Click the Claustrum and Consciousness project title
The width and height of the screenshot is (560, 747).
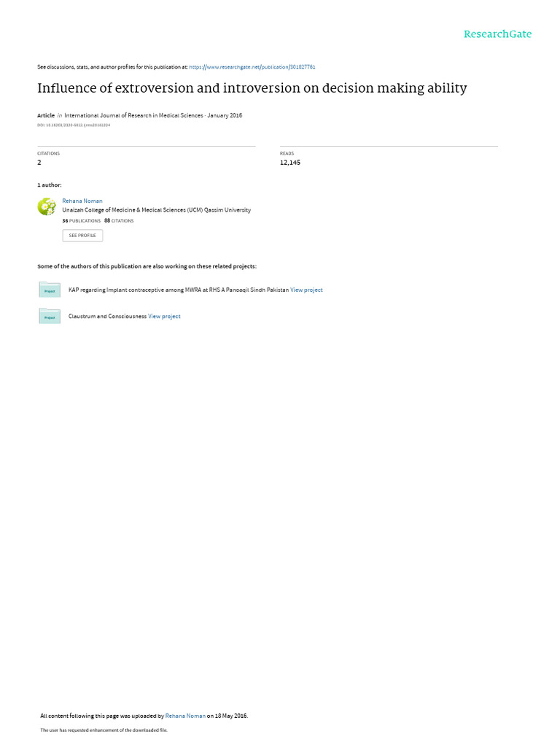(x=108, y=317)
